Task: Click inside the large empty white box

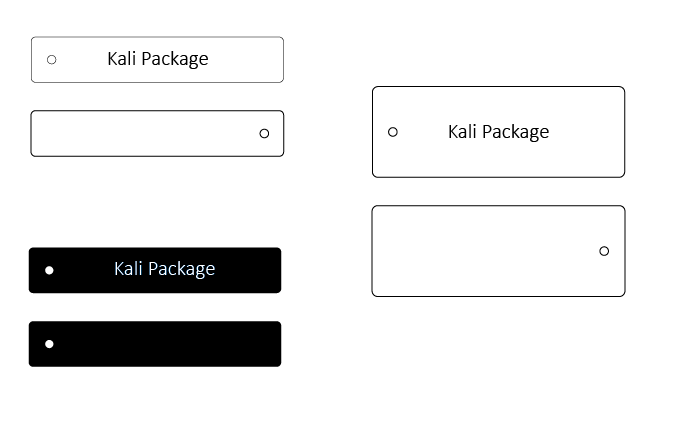Action: click(490, 251)
